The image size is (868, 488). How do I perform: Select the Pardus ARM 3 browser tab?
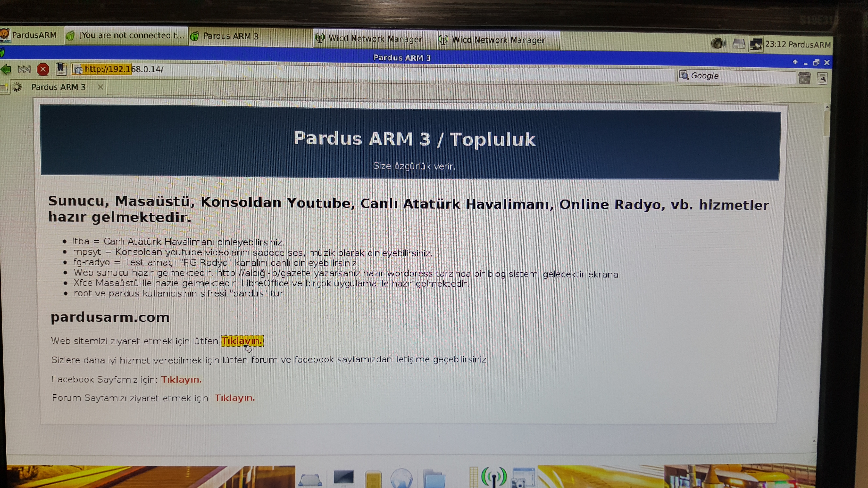click(59, 87)
